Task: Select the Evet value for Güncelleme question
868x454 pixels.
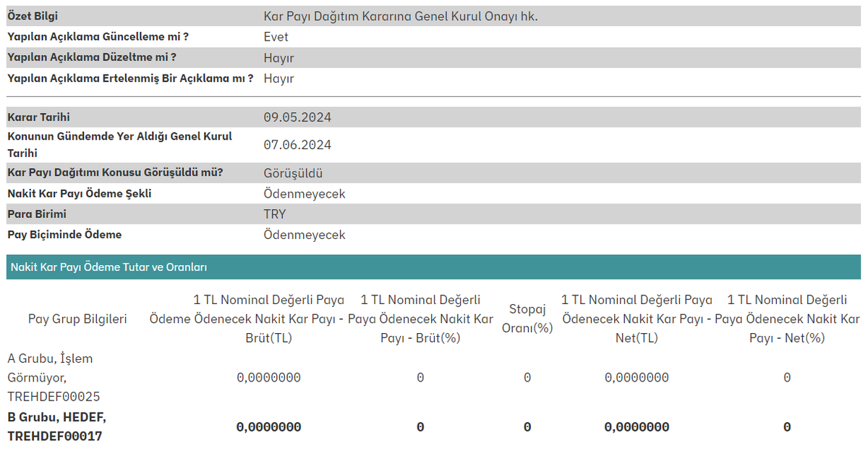Action: 274,36
